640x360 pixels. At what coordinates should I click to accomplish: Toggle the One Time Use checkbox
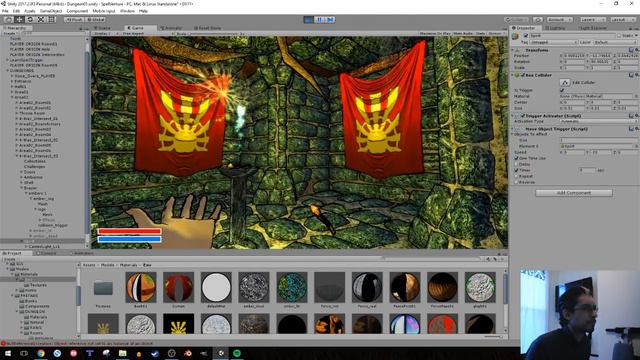516,158
